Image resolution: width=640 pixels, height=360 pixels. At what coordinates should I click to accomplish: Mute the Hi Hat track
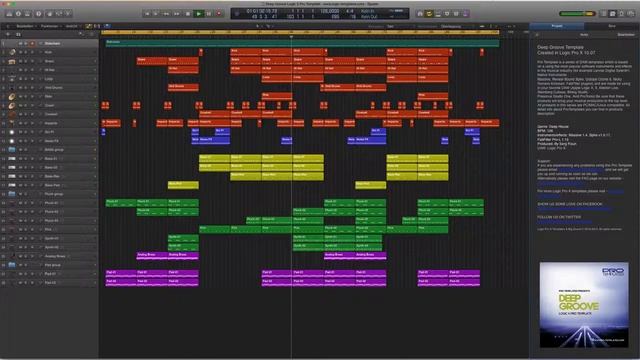pos(21,70)
